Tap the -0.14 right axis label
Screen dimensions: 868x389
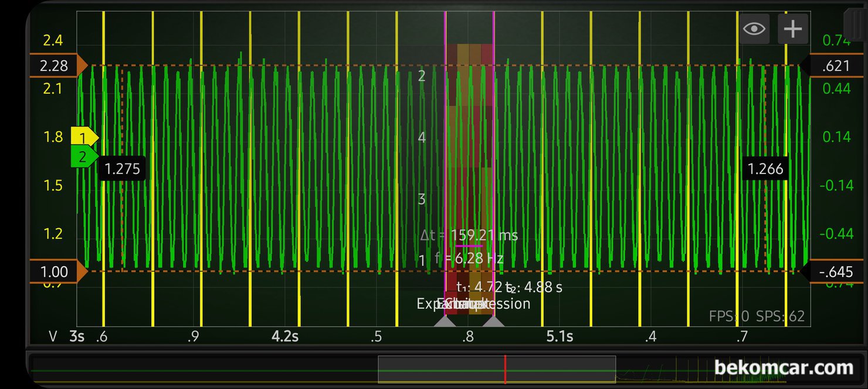[836, 186]
